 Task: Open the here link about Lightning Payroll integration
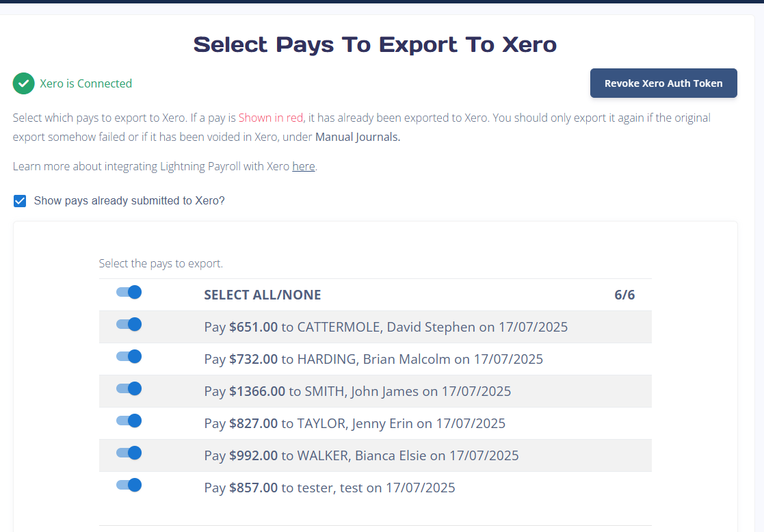pyautogui.click(x=304, y=165)
